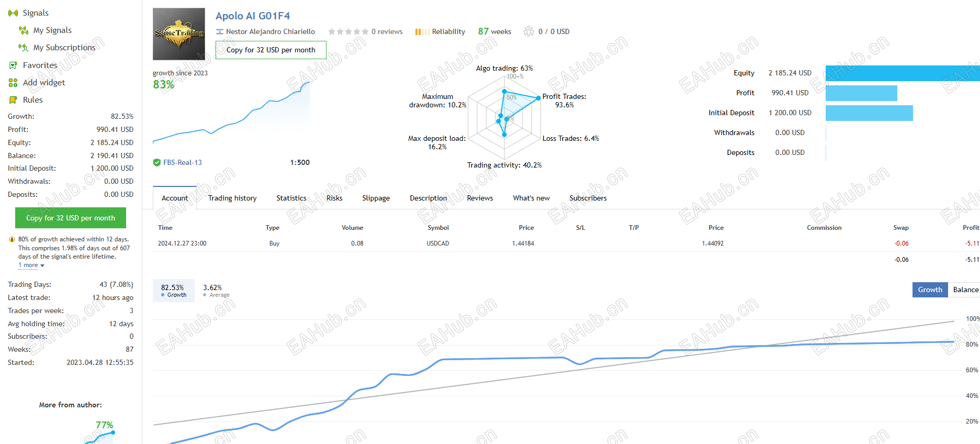Open My Subscriptions icon in sidebar

pos(24,48)
